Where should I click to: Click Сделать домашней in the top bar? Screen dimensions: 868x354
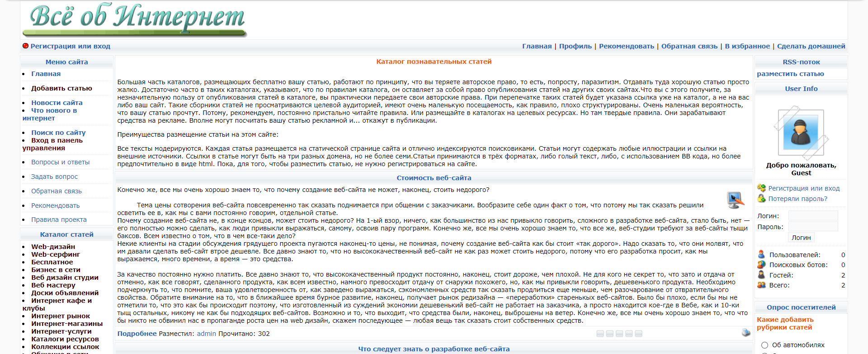point(811,46)
